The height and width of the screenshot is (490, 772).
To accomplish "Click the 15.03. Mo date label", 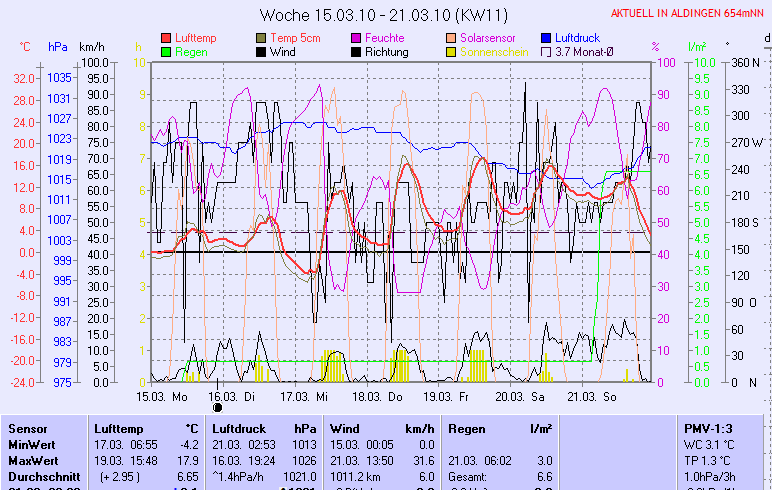I will point(162,396).
